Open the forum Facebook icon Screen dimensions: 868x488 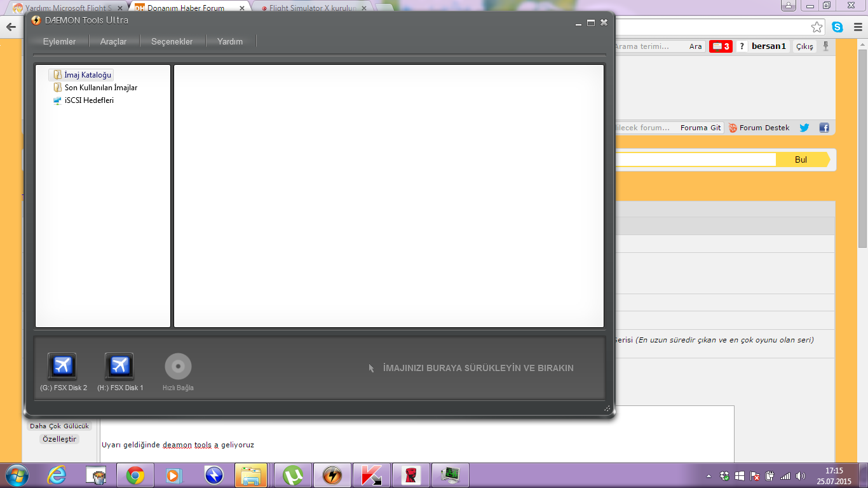click(x=824, y=128)
